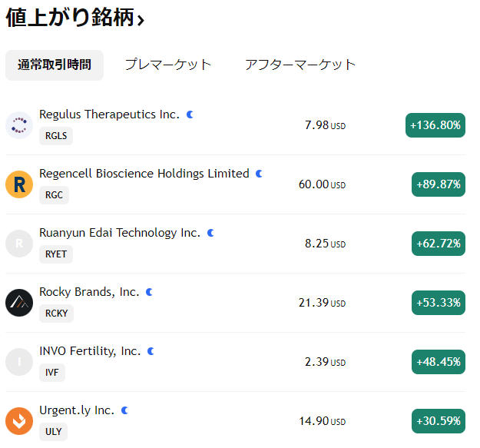Select the 通常取引時間 tab
Image resolution: width=480 pixels, height=448 pixels.
pos(55,65)
